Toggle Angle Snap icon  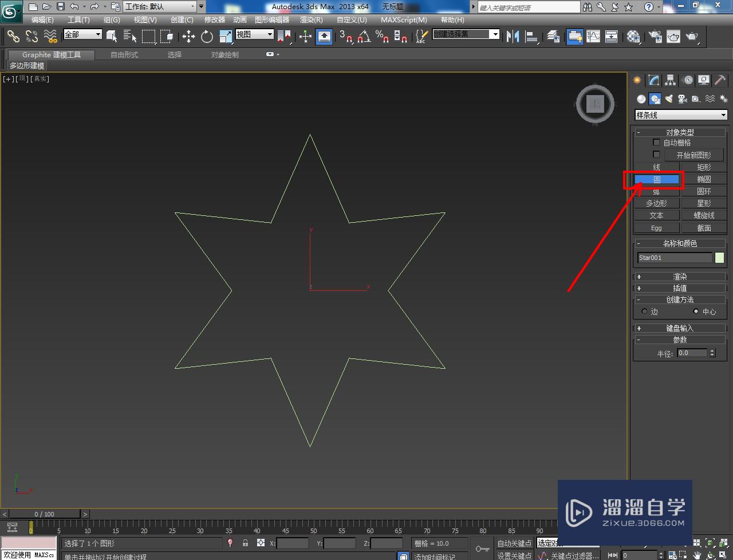pos(364,36)
